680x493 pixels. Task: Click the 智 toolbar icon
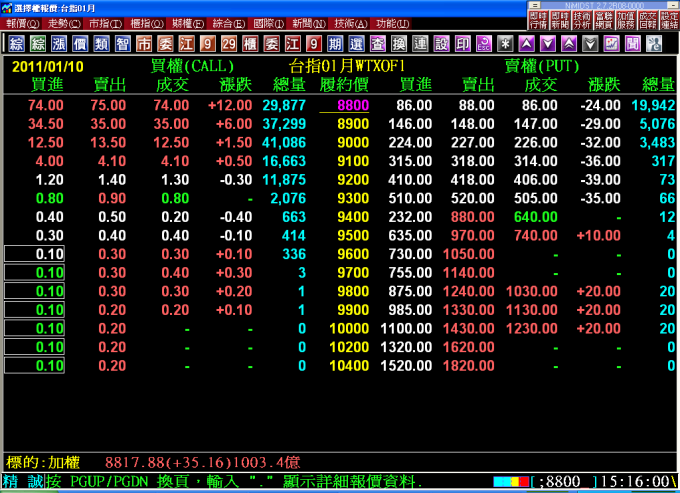pyautogui.click(x=123, y=44)
